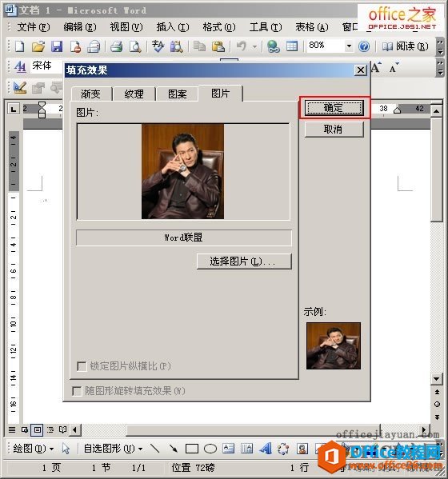Open the 视图 menu
The width and height of the screenshot is (448, 479).
coord(126,27)
